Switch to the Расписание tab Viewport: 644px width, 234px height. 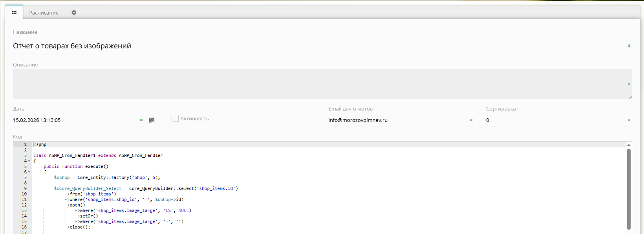[44, 13]
